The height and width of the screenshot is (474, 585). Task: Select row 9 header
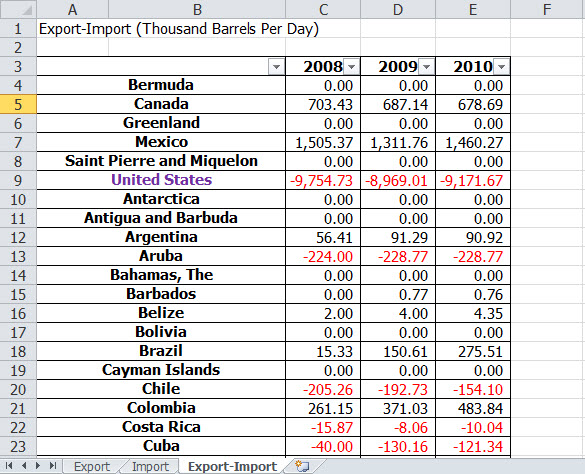(18, 180)
